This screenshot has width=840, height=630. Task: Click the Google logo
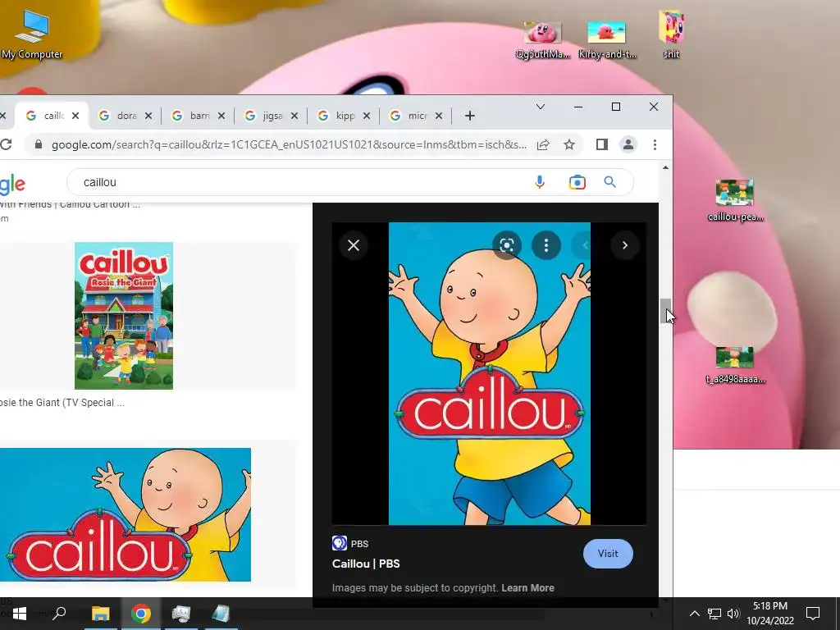[11, 184]
